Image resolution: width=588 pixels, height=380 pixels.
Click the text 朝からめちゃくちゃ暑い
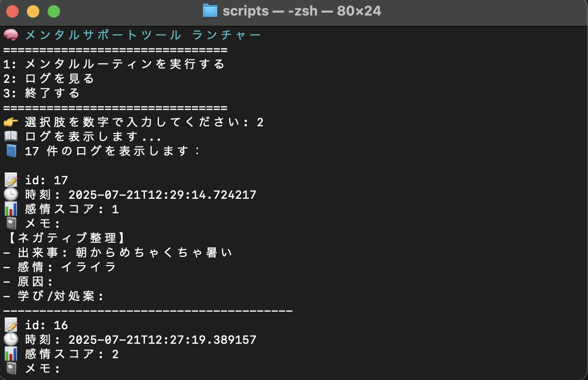tap(154, 253)
